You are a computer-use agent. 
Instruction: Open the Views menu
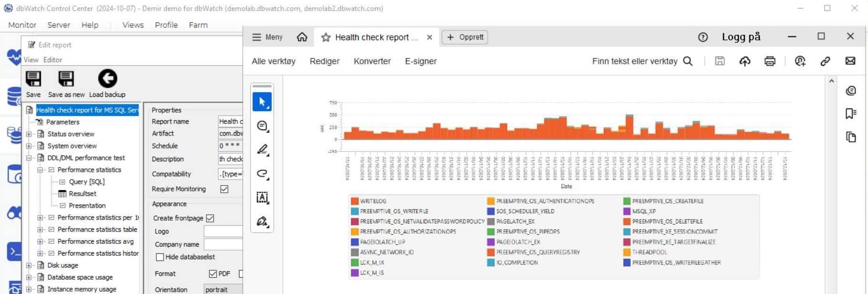click(133, 25)
